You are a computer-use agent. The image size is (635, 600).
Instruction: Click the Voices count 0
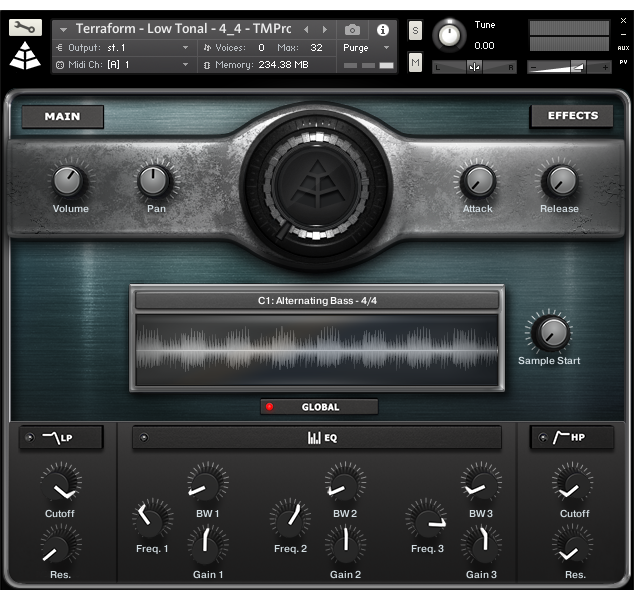click(262, 48)
